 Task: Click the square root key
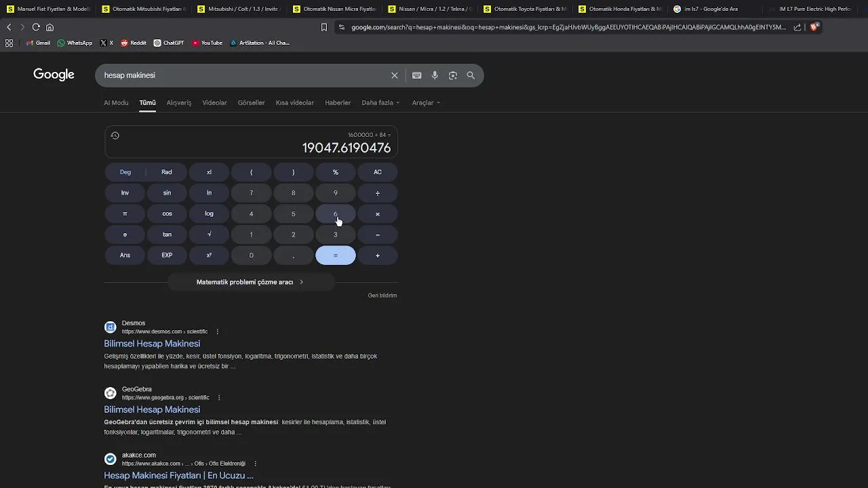click(209, 235)
